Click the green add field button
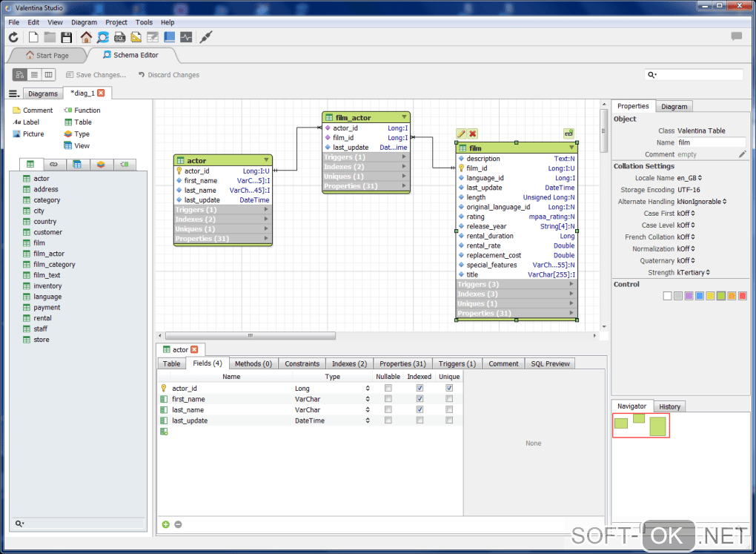 [x=166, y=524]
